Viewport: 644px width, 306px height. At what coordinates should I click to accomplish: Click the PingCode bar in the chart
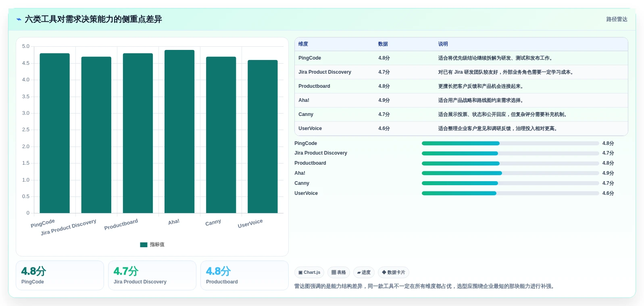point(54,133)
